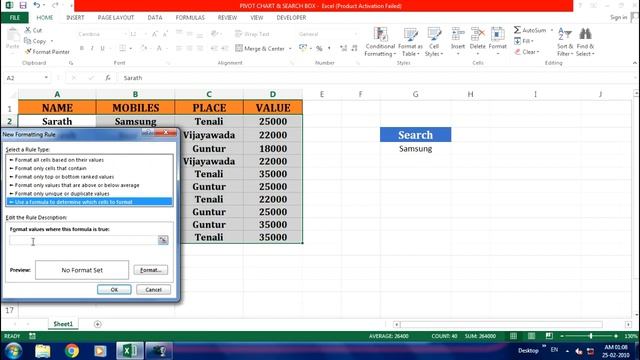Image resolution: width=640 pixels, height=360 pixels.
Task: Select the Sheet1 worksheet tab
Action: [63, 324]
